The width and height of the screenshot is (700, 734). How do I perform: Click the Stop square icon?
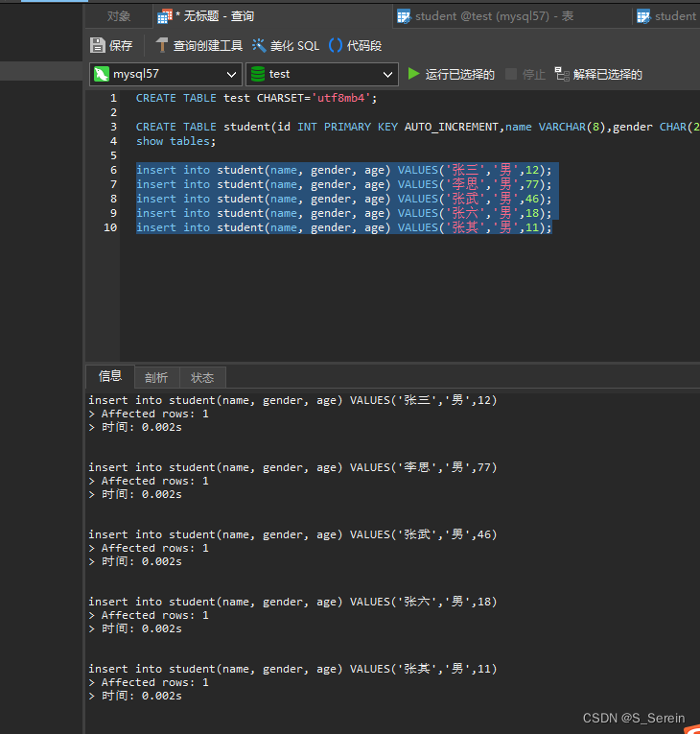tap(511, 74)
